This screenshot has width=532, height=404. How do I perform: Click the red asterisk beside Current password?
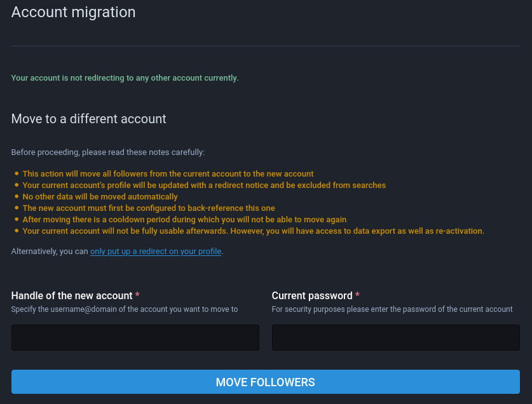(357, 296)
